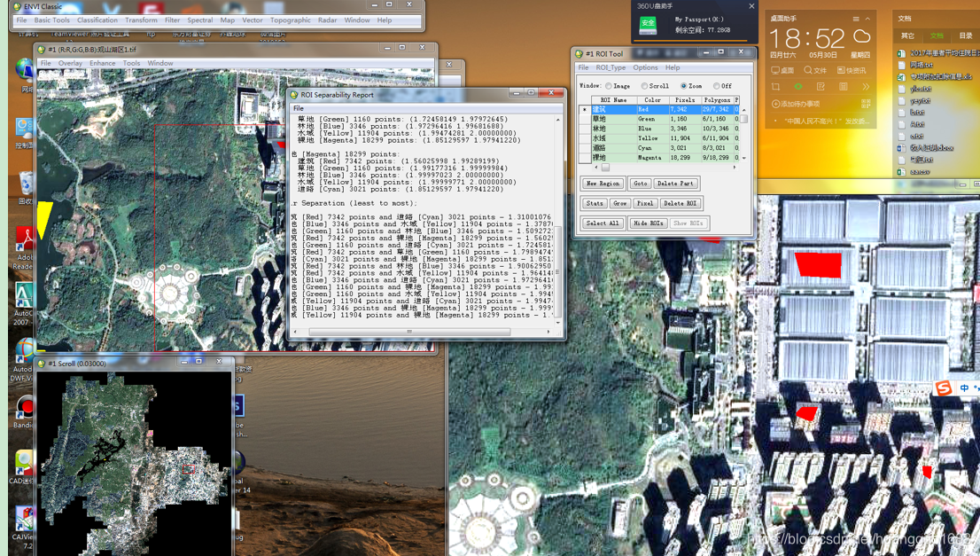Viewport: 980px width, 556px height.
Task: Open Overlay menu in image display window
Action: [70, 63]
